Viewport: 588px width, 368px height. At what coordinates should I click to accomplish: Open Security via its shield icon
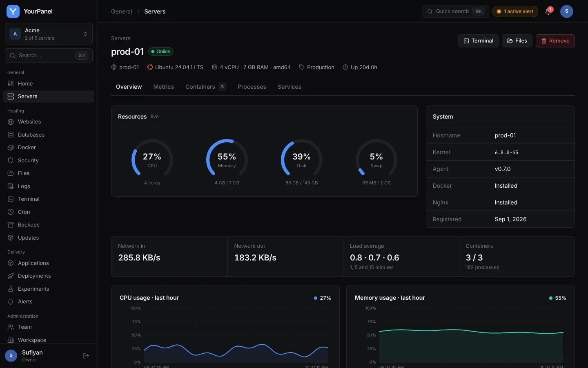pos(11,160)
